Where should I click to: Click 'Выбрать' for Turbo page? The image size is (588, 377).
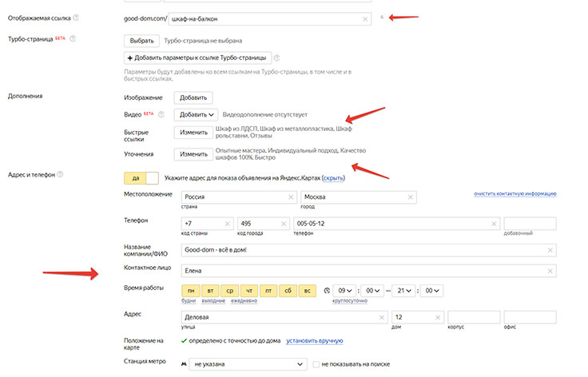point(141,39)
